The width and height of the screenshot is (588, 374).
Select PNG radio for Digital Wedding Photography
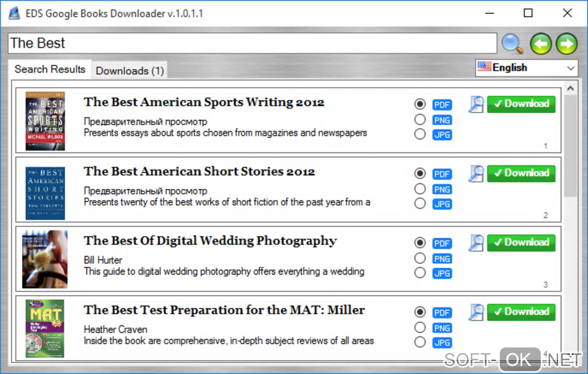(420, 258)
